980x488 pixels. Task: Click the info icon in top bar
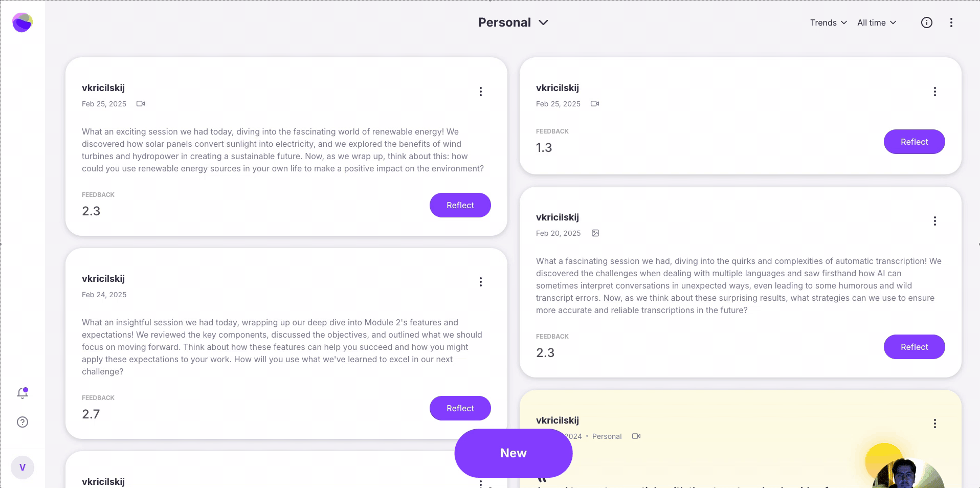point(926,23)
